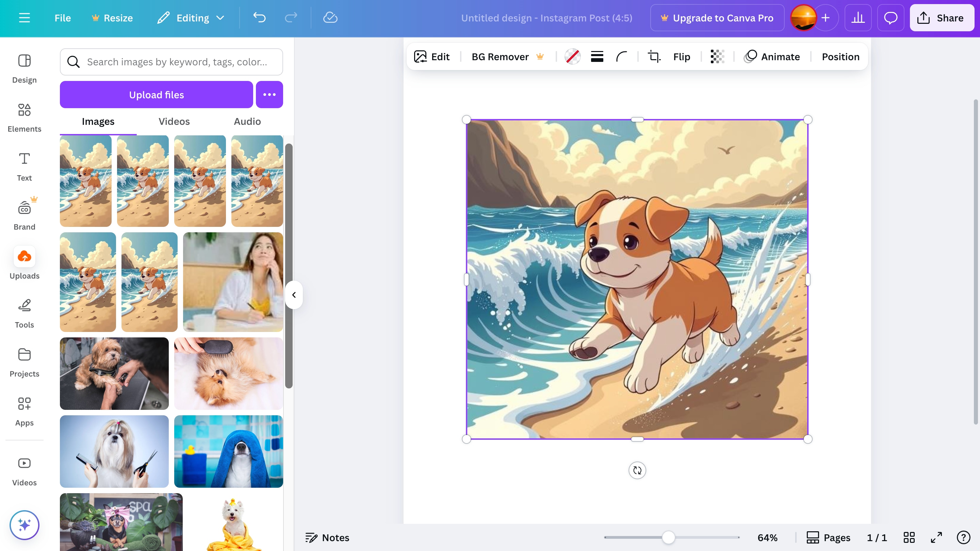This screenshot has height=551, width=980.
Task: Open the three-dots upload options menu
Action: (x=269, y=95)
